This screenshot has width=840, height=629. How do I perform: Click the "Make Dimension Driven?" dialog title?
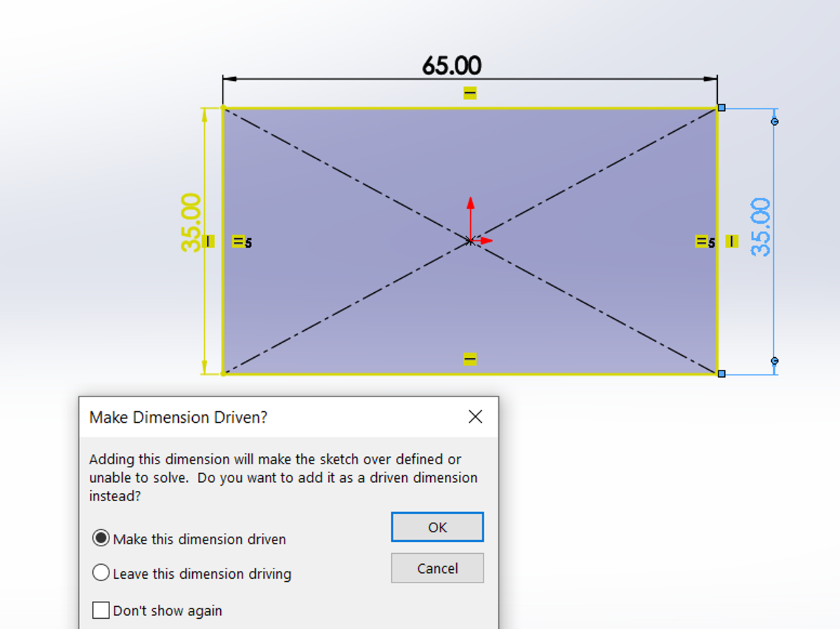point(178,417)
